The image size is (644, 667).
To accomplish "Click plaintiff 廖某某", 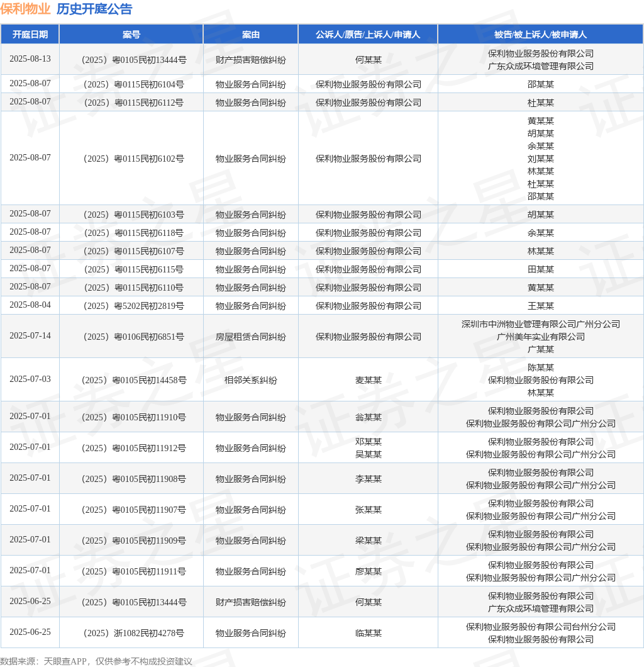I will (368, 571).
